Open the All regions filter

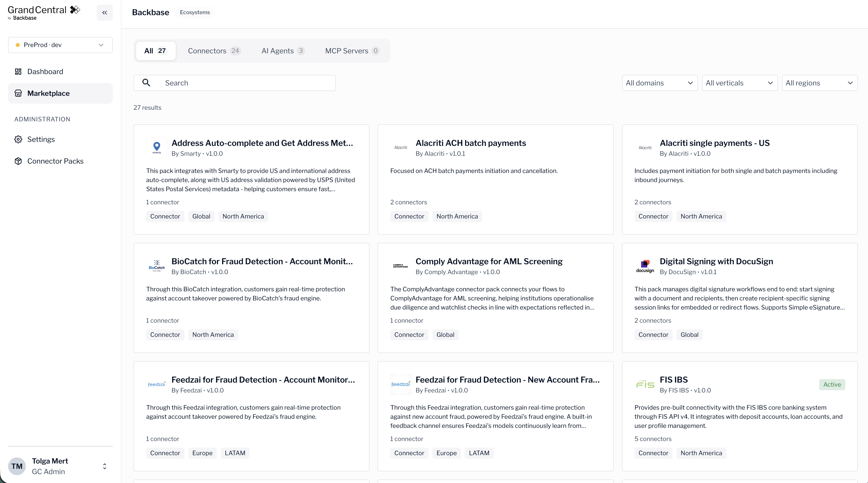coord(819,83)
